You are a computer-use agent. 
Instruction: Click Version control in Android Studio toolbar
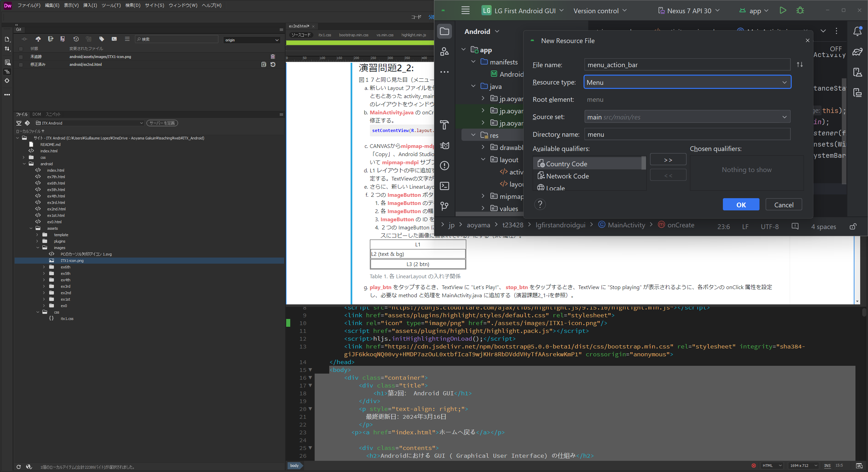click(x=600, y=11)
